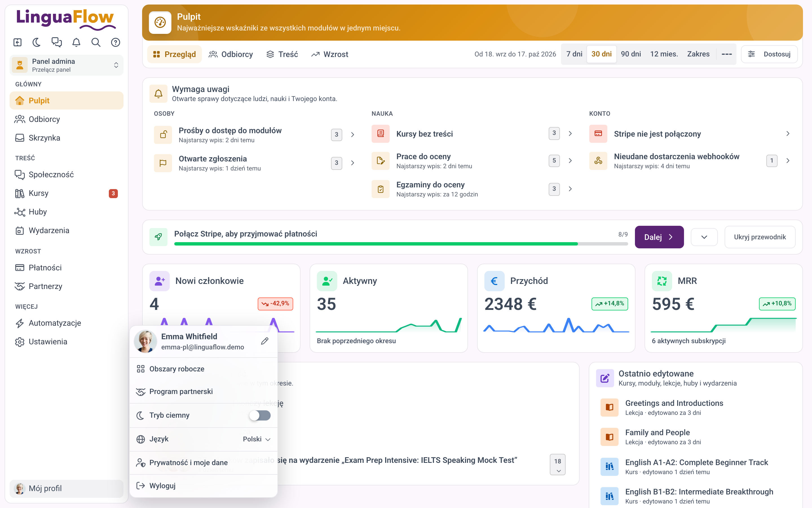
Task: Click the pencil edit profile icon
Action: 265,341
